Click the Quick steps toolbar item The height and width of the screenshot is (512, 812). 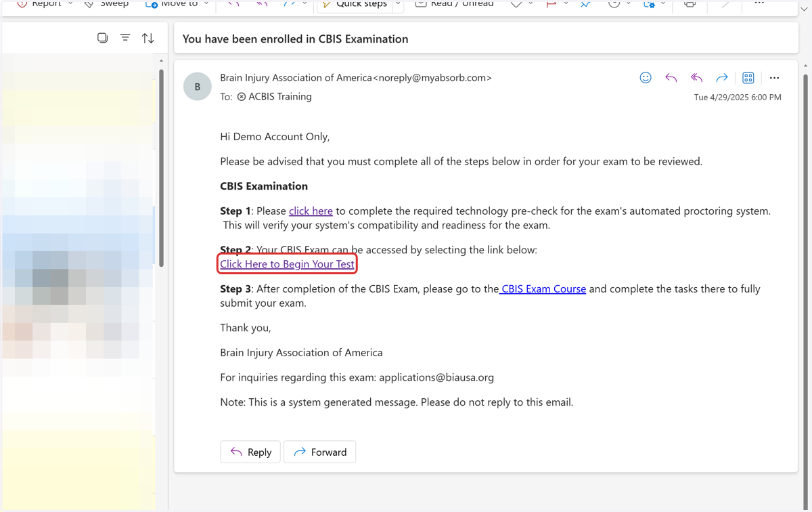[355, 4]
